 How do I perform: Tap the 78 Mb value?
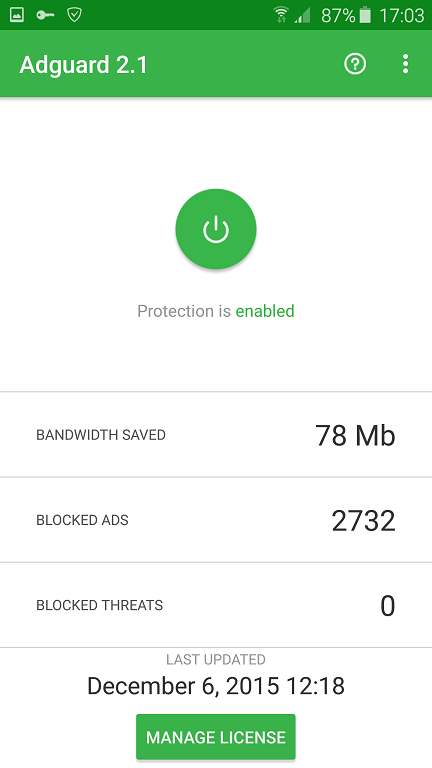[355, 435]
